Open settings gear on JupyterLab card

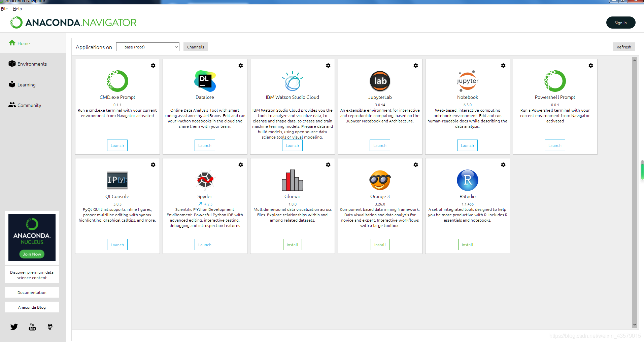coord(416,66)
